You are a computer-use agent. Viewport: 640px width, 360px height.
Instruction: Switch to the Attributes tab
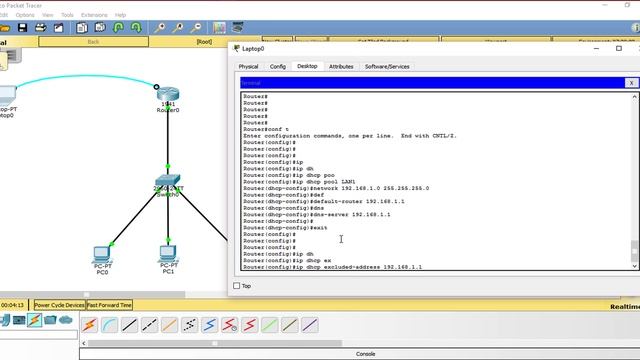341,67
